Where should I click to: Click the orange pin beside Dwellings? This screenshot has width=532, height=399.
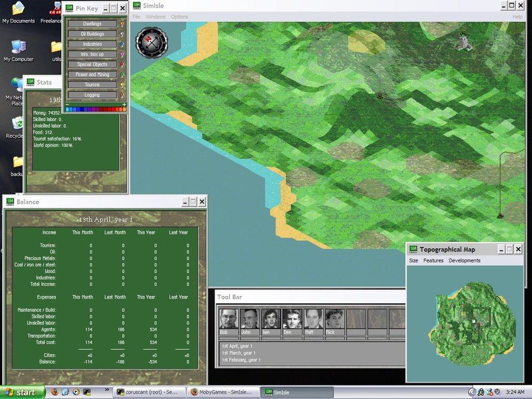coord(122,24)
